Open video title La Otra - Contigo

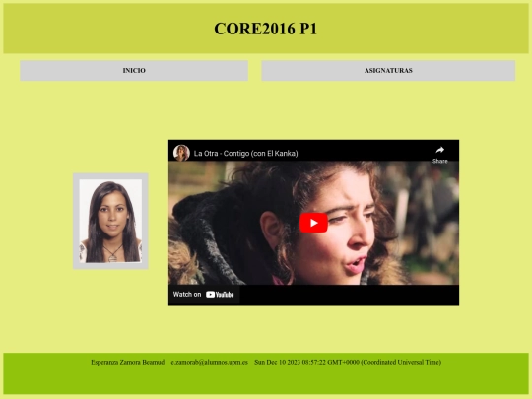tap(245, 154)
